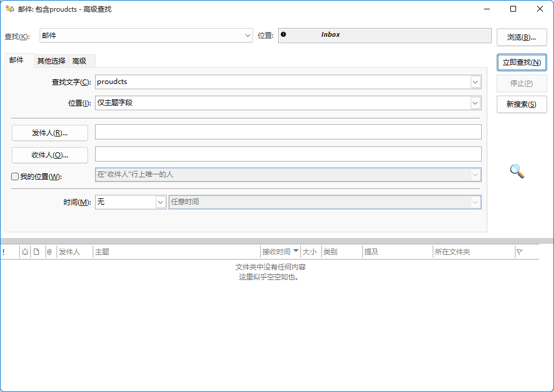
Task: Click the 立即查找 button
Action: point(521,62)
